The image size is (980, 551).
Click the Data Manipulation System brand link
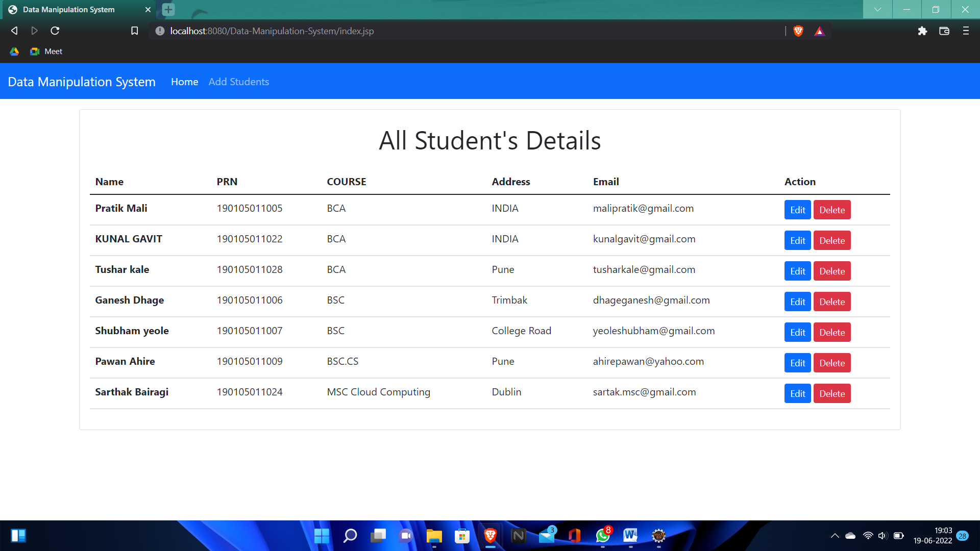coord(82,82)
